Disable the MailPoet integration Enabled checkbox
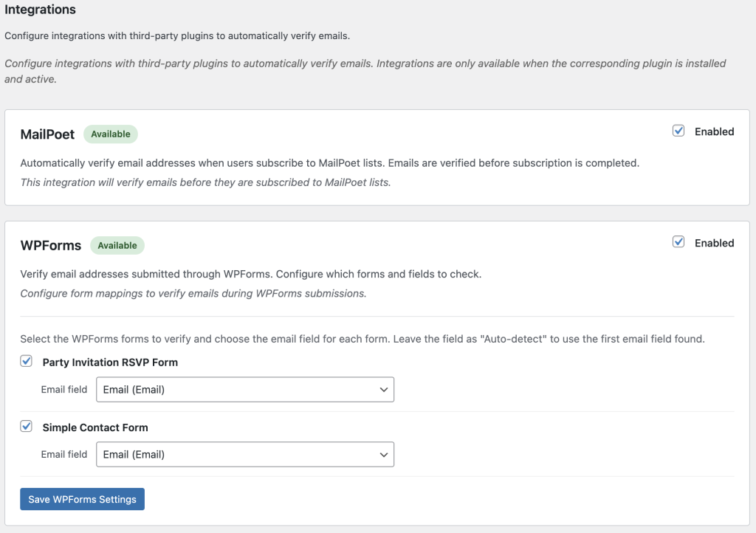 pos(678,131)
